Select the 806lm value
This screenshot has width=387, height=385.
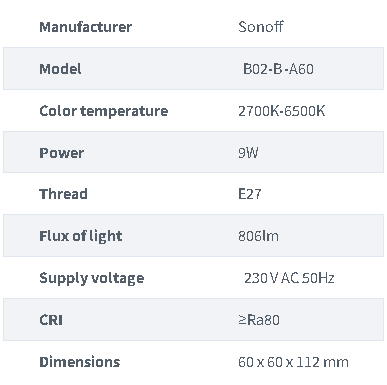tap(258, 236)
